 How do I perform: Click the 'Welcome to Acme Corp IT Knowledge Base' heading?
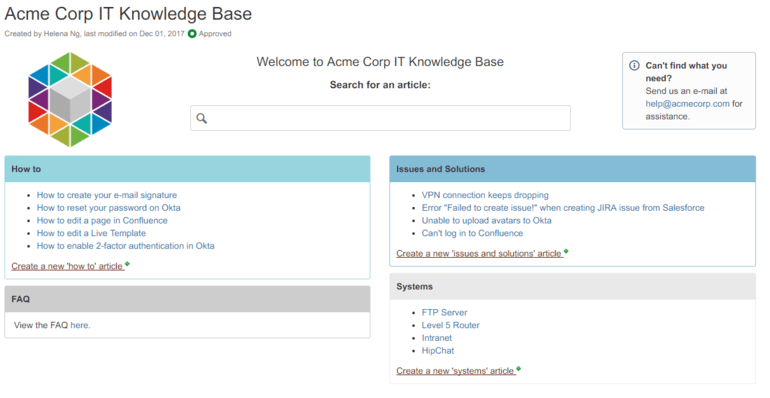pyautogui.click(x=380, y=62)
